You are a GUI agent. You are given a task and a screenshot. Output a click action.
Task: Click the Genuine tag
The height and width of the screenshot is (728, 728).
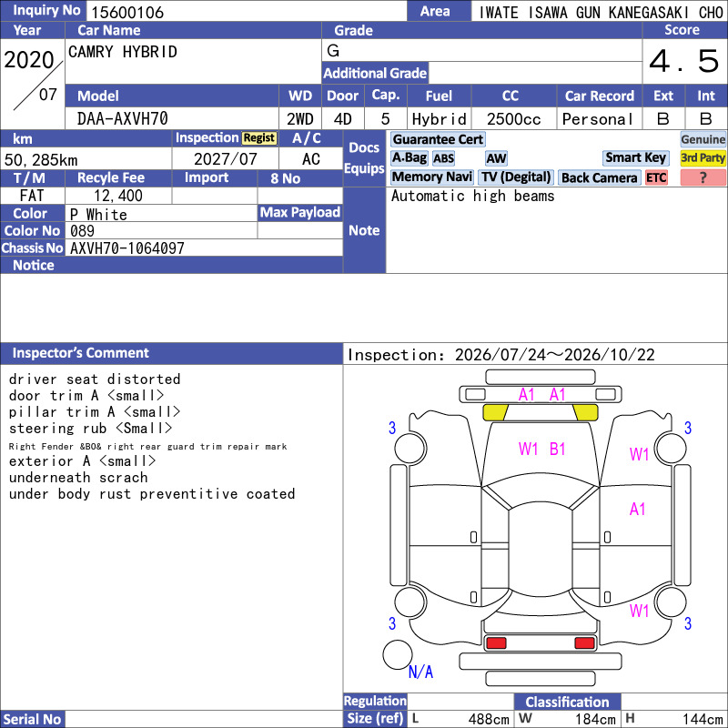coord(703,139)
